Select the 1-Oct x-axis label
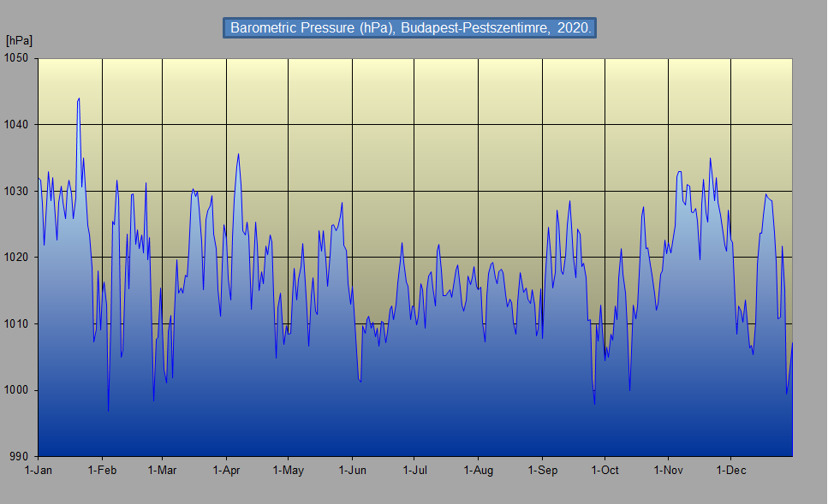Viewport: 828px width, 504px height. pos(605,471)
